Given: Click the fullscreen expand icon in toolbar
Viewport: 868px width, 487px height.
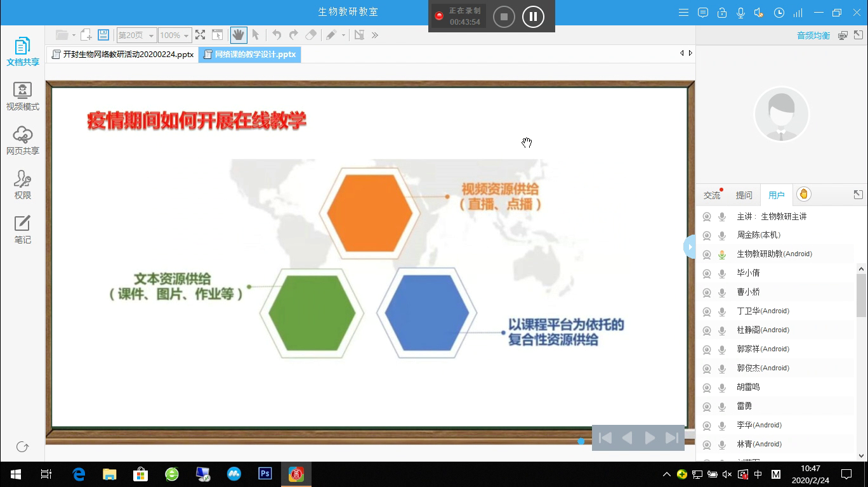Looking at the screenshot, I should pyautogui.click(x=200, y=35).
